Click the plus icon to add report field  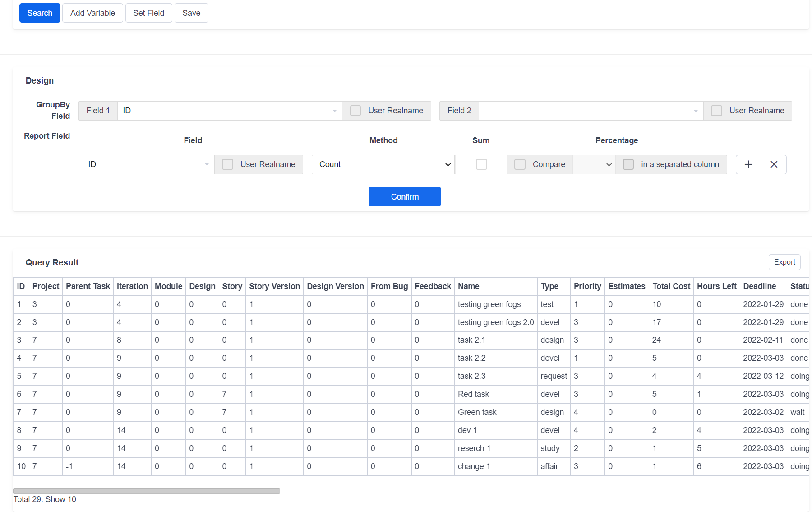coord(748,164)
